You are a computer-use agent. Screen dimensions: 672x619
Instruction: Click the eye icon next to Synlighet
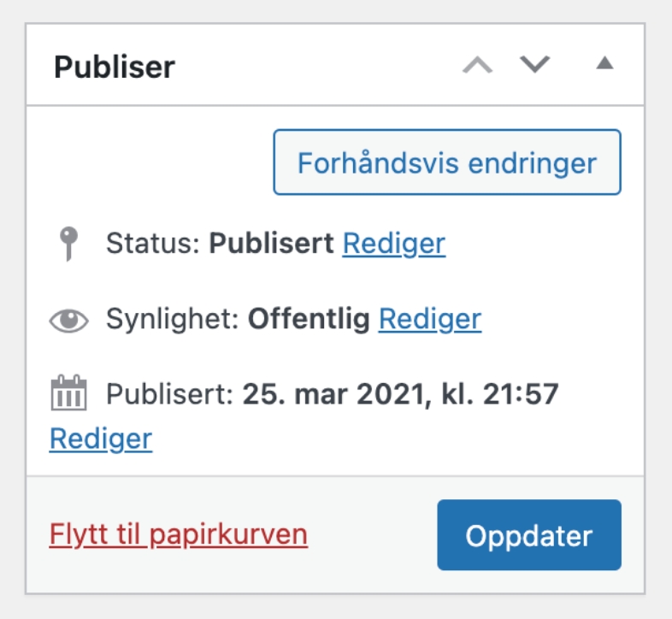(68, 320)
